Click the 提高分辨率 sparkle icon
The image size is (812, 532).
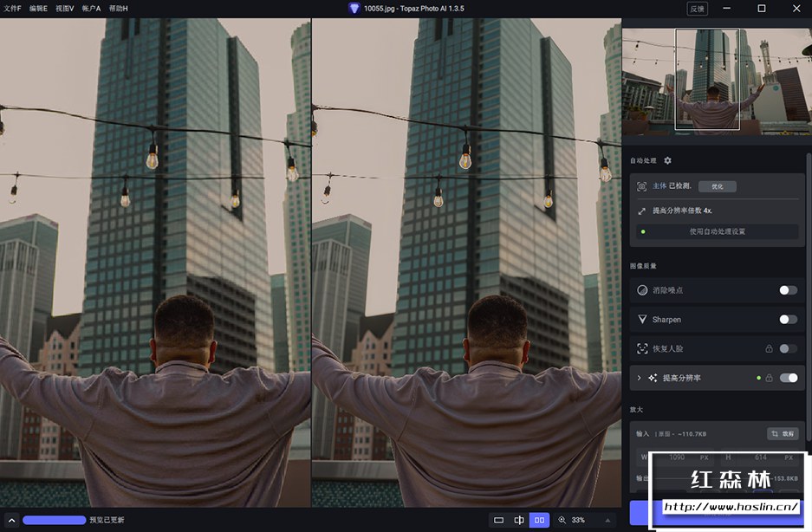pyautogui.click(x=653, y=378)
